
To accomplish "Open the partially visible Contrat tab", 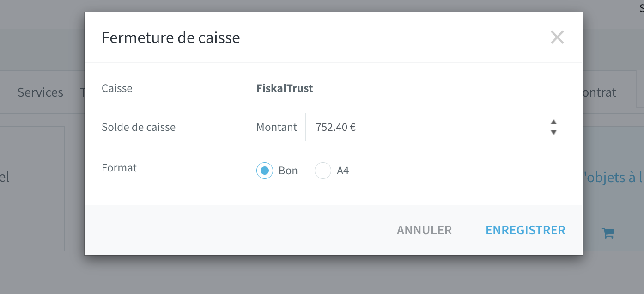I will (x=599, y=92).
